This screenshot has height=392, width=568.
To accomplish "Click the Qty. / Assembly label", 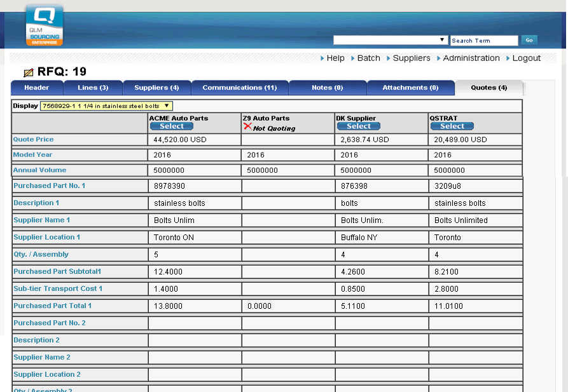I will [x=41, y=254].
